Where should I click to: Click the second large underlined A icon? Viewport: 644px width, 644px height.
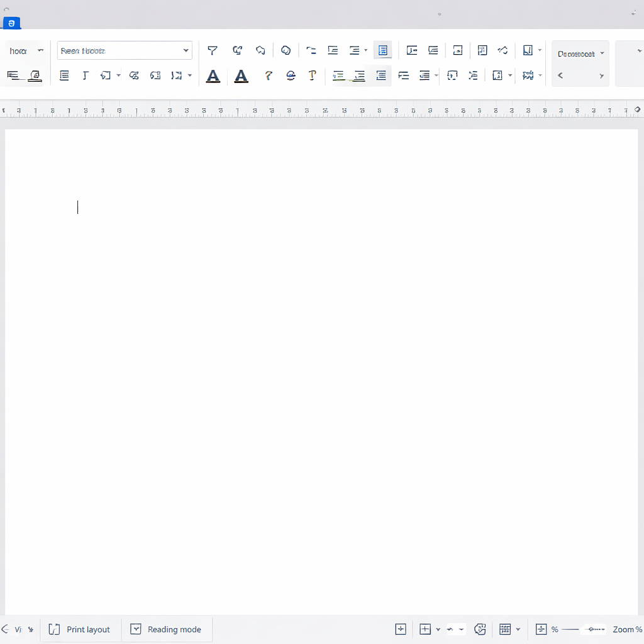pyautogui.click(x=241, y=76)
